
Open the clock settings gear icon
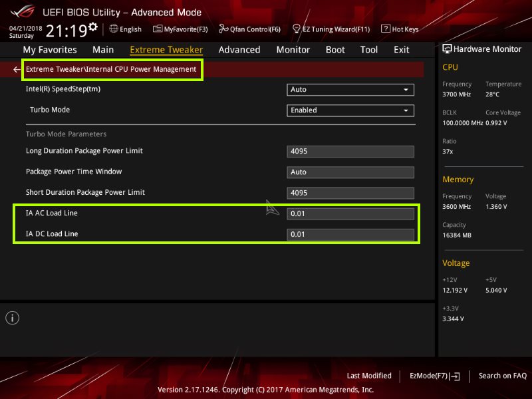coord(93,27)
